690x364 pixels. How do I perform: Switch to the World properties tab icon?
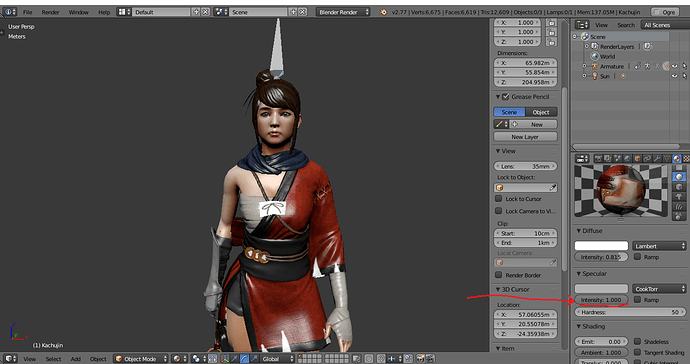628,159
